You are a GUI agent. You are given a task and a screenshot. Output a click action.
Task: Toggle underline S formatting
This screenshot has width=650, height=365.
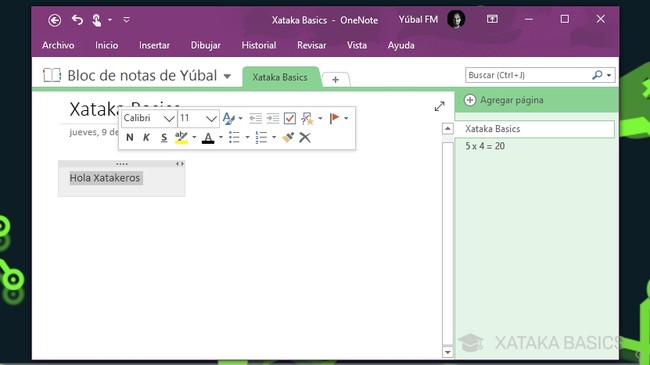[x=164, y=138]
